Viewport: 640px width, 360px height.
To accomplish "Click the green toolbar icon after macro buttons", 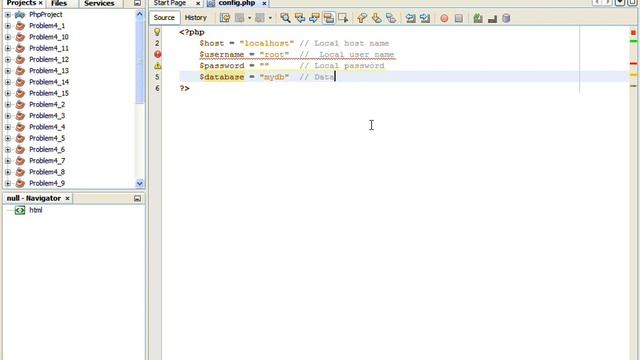I will (x=478, y=18).
